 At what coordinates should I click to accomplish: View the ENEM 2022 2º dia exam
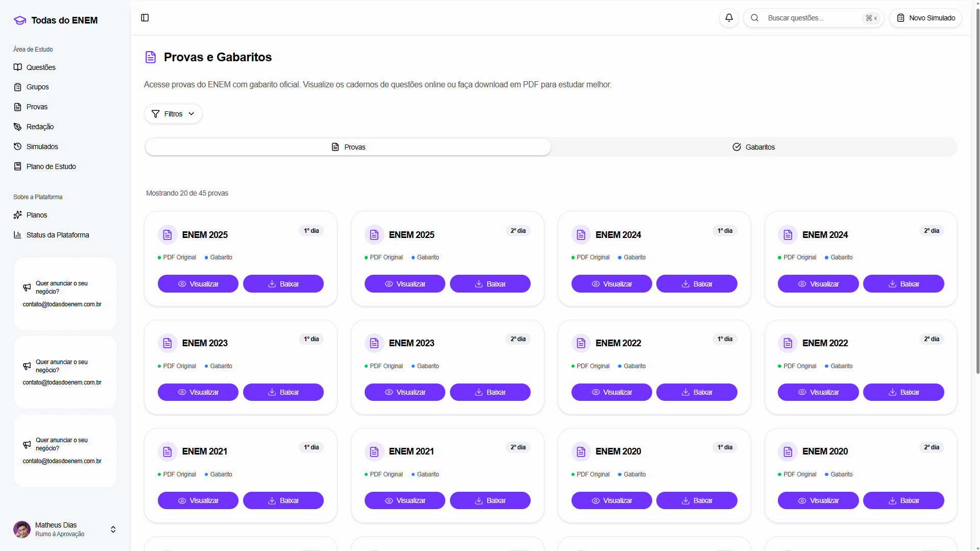(818, 392)
